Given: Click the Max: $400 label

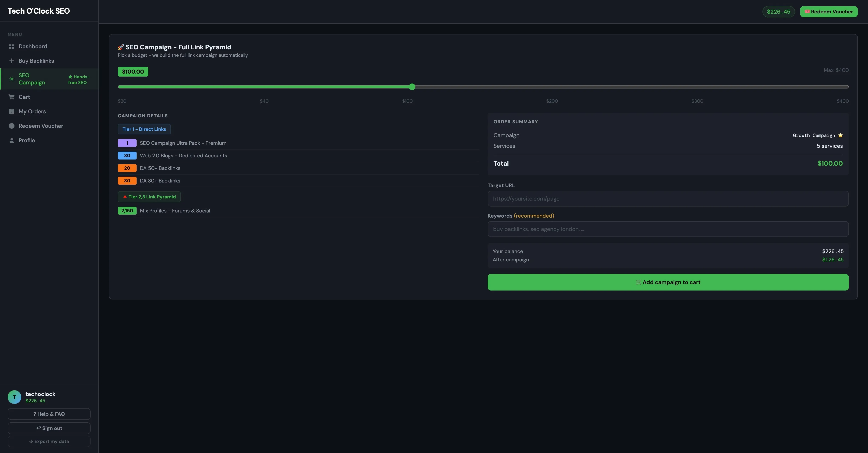Looking at the screenshot, I should 836,70.
